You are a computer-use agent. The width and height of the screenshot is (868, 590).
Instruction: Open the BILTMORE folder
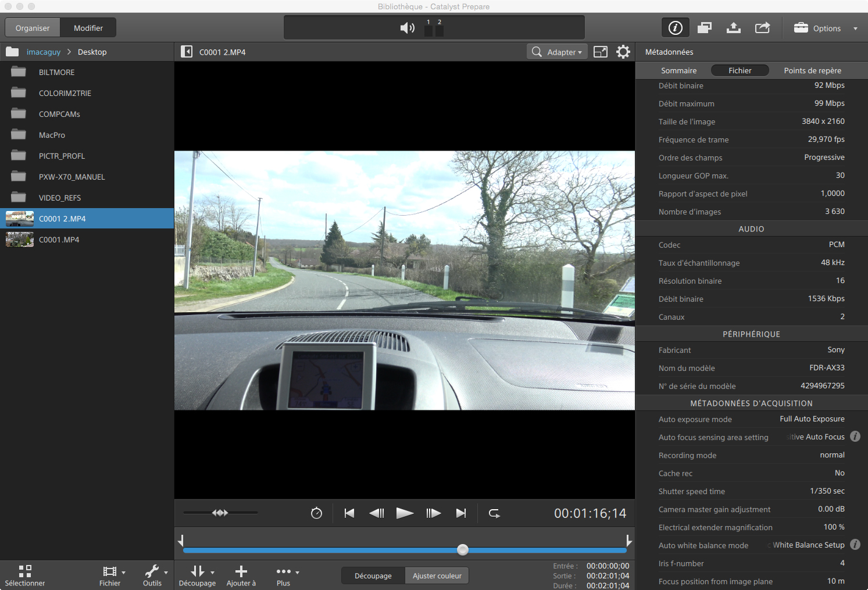point(87,72)
